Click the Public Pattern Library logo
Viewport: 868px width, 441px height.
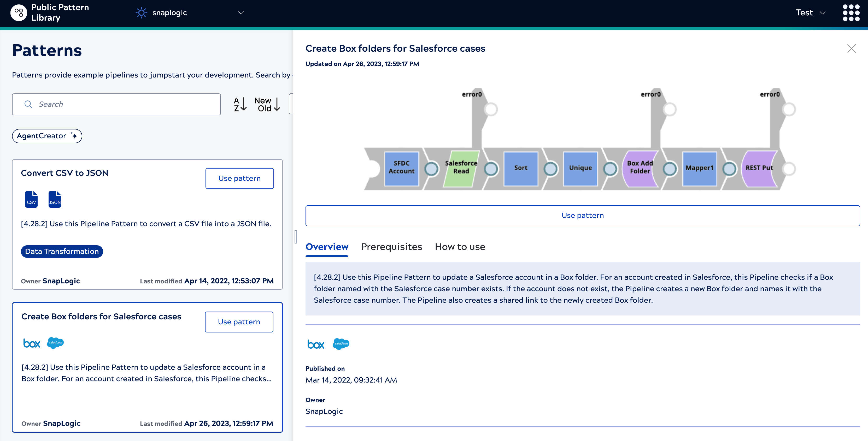(x=19, y=13)
